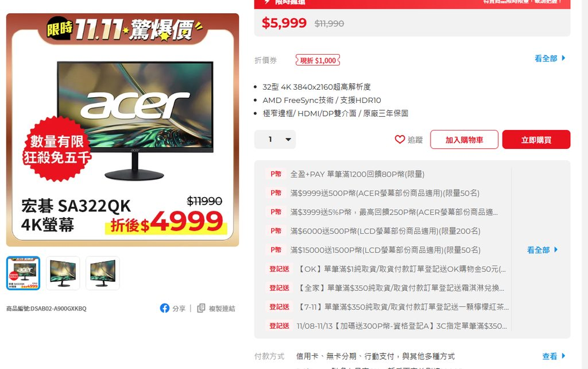The width and height of the screenshot is (588, 369).
Task: Select the first promo thumbnail image
Action: point(23,273)
